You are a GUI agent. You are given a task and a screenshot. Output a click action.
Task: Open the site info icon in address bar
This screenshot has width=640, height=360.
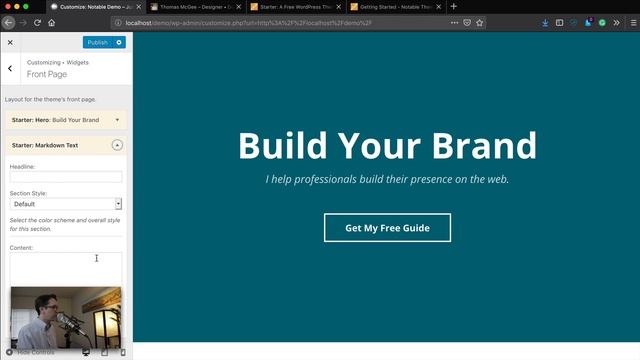pyautogui.click(x=118, y=23)
